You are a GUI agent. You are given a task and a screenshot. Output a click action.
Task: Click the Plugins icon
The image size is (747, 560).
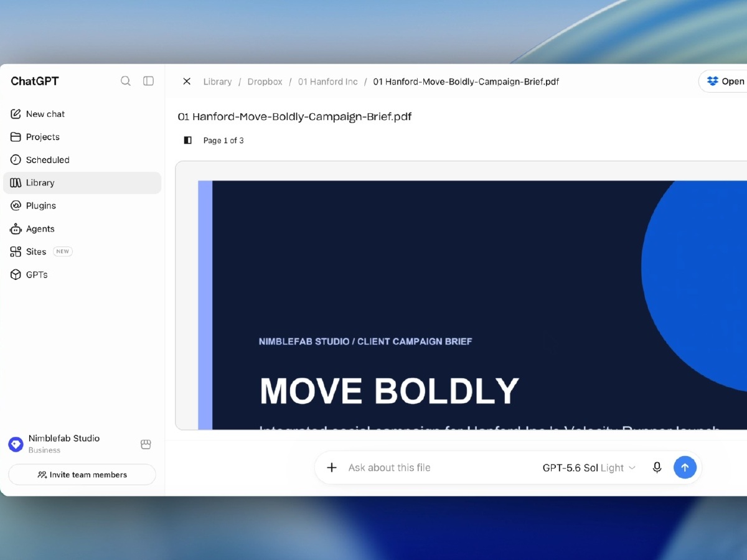click(x=16, y=206)
